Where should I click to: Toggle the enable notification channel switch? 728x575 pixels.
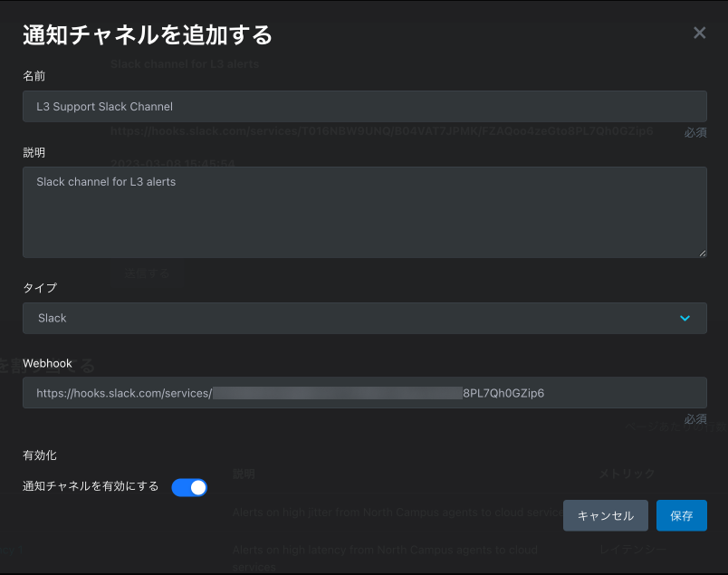tap(189, 488)
